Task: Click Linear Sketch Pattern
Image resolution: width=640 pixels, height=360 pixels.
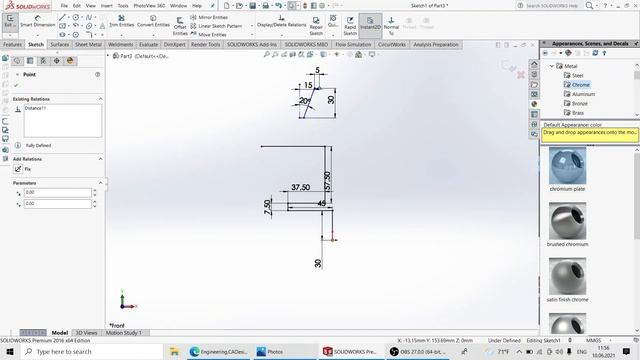Action: [216, 26]
